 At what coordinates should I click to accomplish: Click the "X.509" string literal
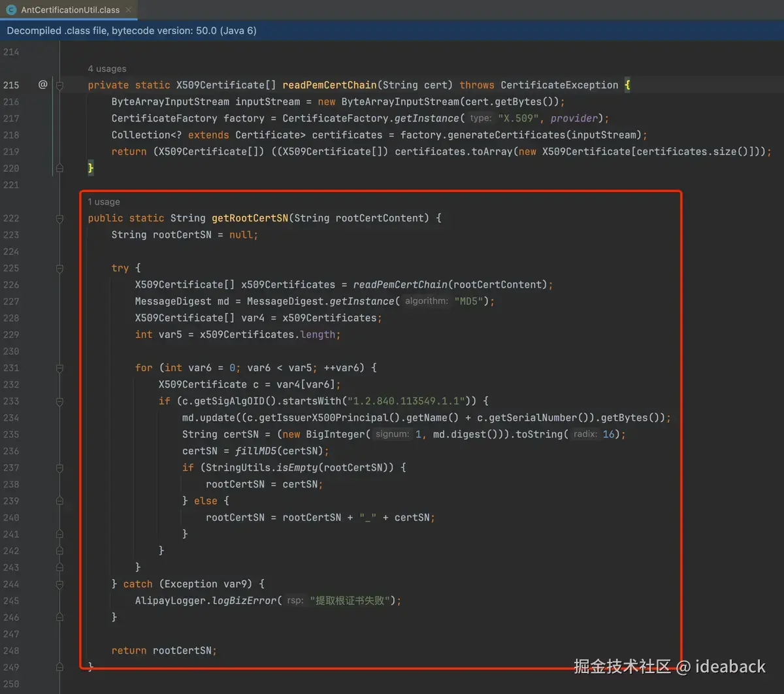tap(519, 118)
